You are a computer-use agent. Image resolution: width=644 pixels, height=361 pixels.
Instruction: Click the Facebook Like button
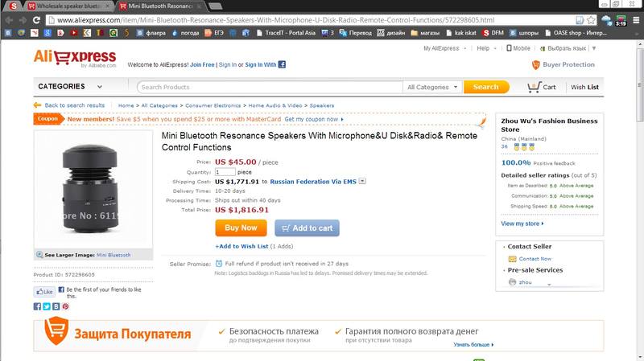click(x=44, y=292)
